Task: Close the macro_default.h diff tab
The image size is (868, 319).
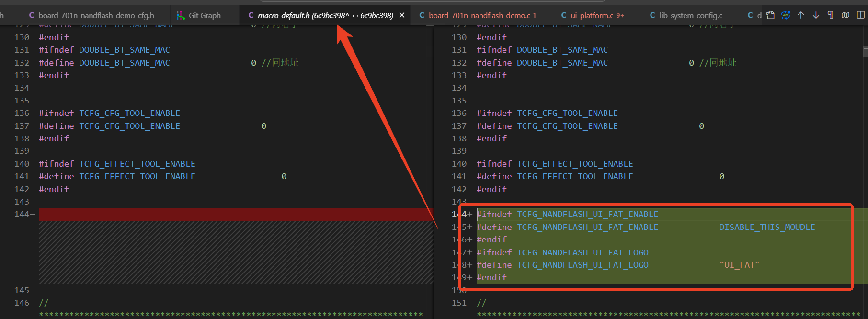Action: (402, 15)
